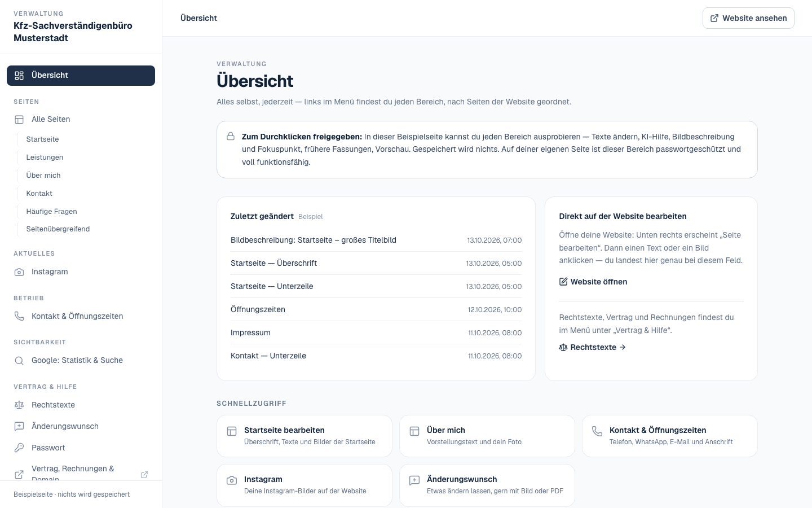This screenshot has height=508, width=812.
Task: Click the camera icon on Instagram quick-access card
Action: click(x=232, y=480)
